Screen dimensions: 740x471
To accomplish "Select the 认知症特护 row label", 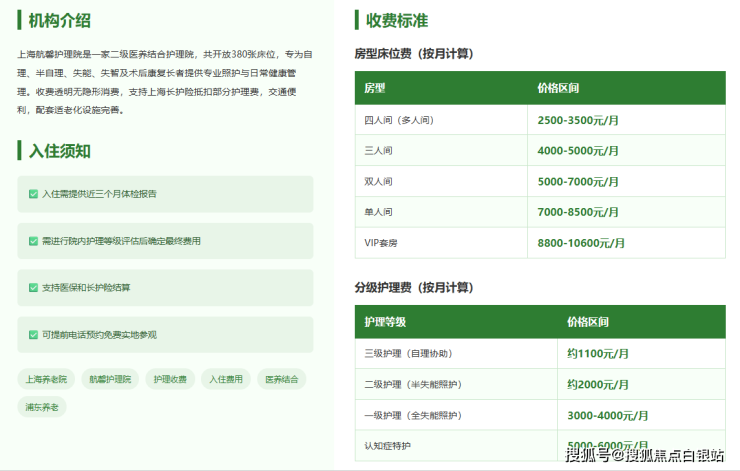I will click(x=387, y=446).
